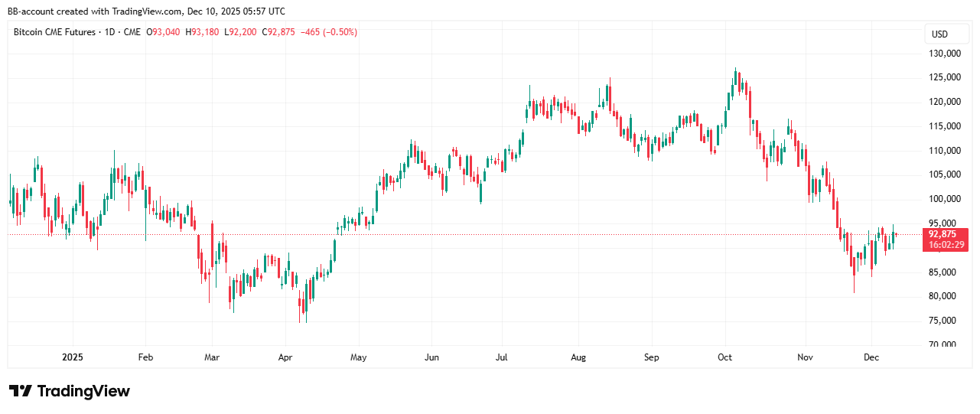The width and height of the screenshot is (980, 414).
Task: Change the 1D interval in chart legend
Action: tap(109, 32)
